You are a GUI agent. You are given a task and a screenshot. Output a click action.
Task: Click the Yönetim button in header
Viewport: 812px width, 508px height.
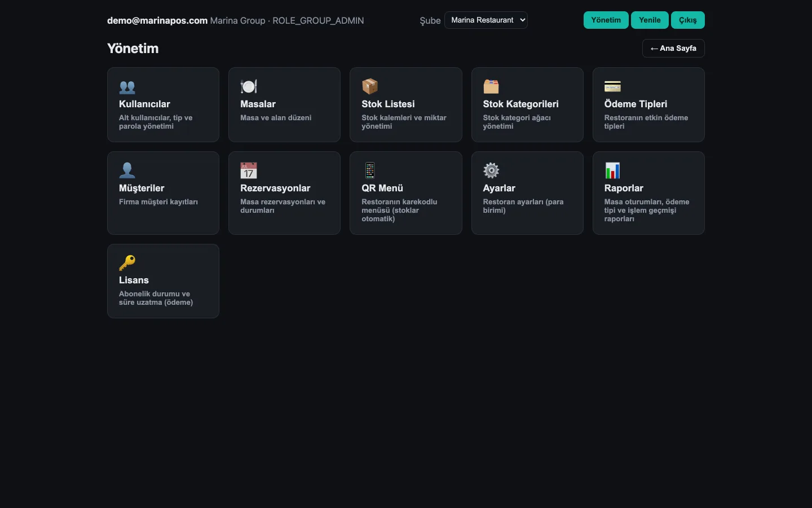[x=606, y=20]
